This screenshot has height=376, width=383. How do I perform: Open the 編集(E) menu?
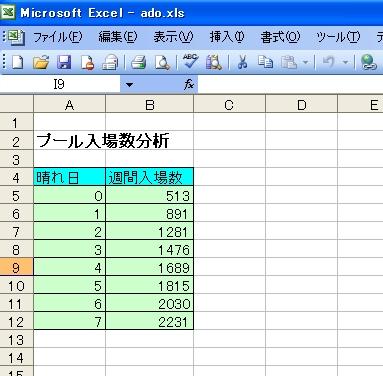(x=118, y=37)
